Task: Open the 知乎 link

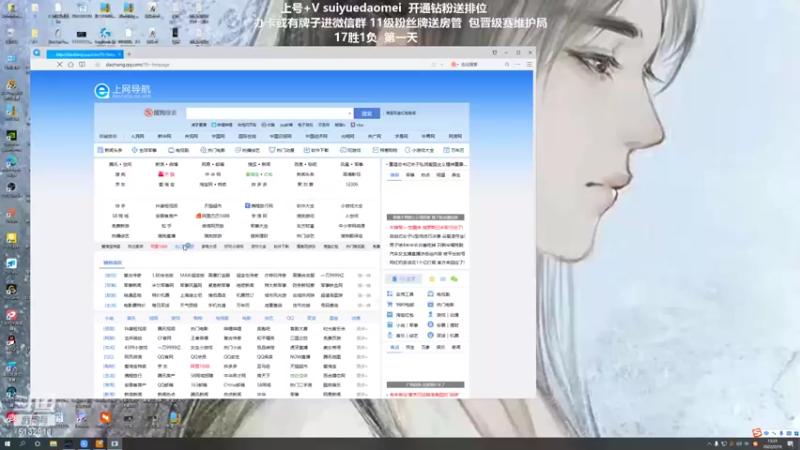Action: coord(166,226)
